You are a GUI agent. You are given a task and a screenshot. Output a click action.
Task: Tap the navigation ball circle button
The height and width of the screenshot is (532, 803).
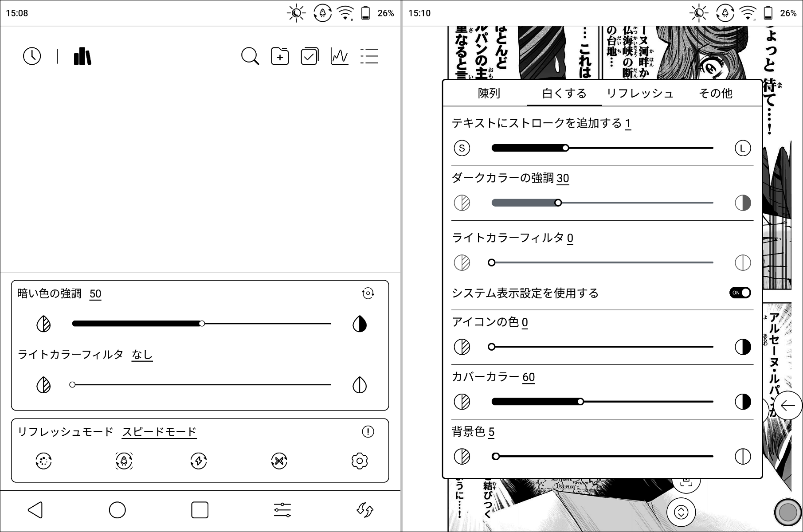tap(787, 512)
